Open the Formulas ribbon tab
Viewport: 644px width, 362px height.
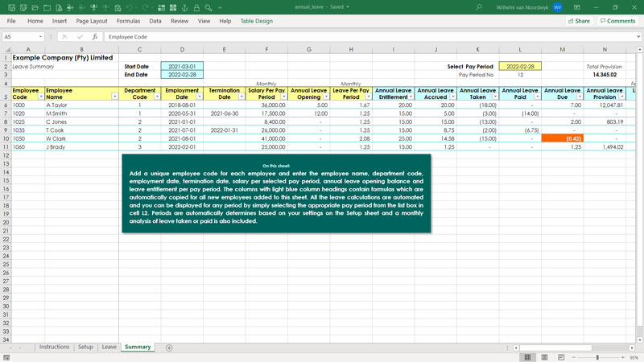click(128, 21)
